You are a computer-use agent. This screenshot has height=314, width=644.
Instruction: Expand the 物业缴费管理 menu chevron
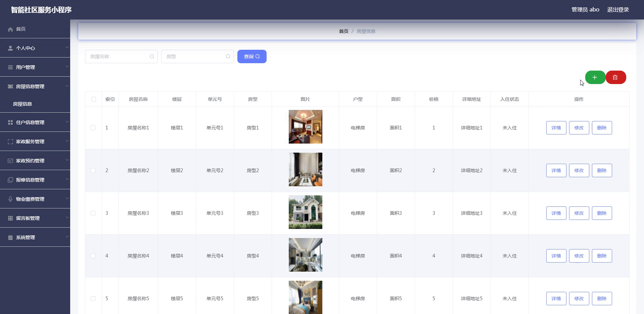(x=67, y=199)
